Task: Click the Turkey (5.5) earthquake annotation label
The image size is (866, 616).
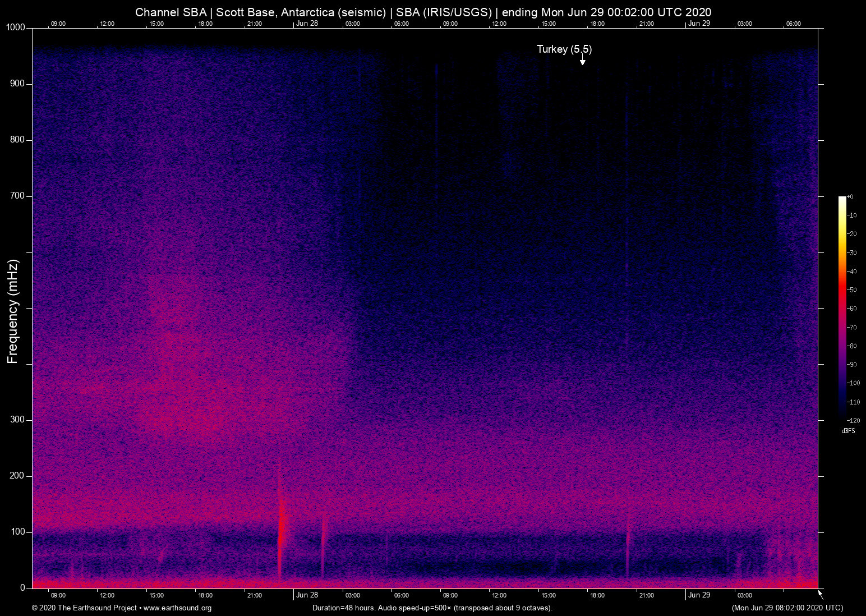Action: (x=564, y=49)
